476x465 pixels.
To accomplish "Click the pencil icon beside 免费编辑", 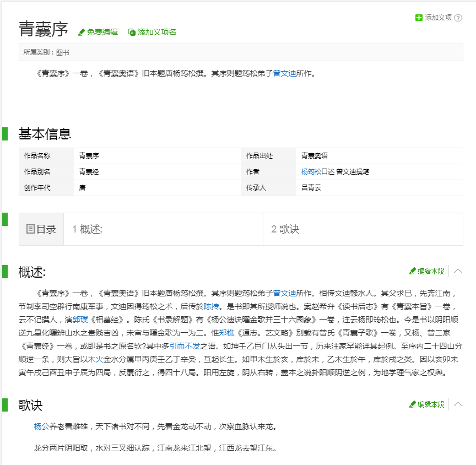I will 81,33.
